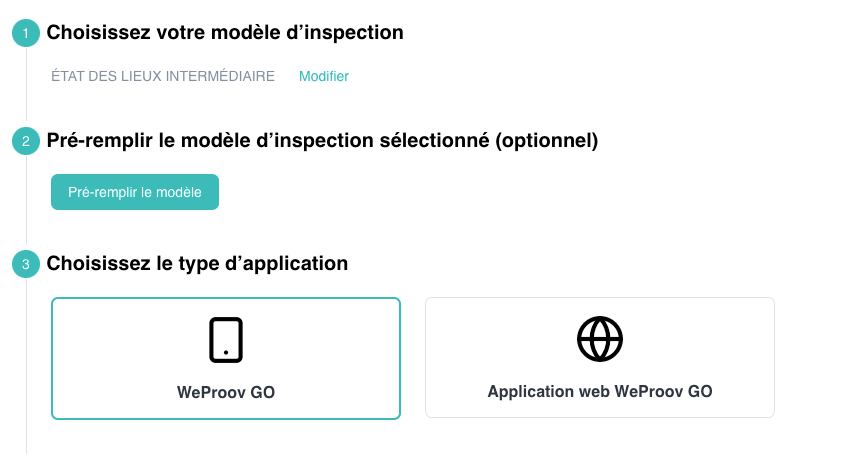Screen dimensions: 859x456
Task: Click the (optionnel) word in step 2 heading
Action: coord(547,141)
